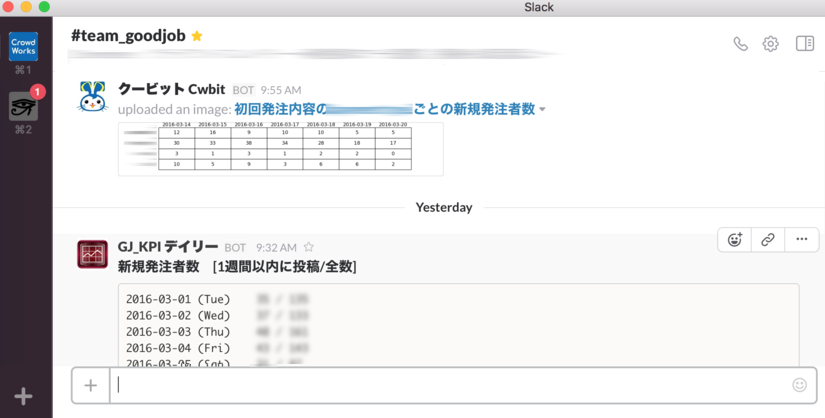Star the GJ_KPI デイリー message

(x=309, y=247)
